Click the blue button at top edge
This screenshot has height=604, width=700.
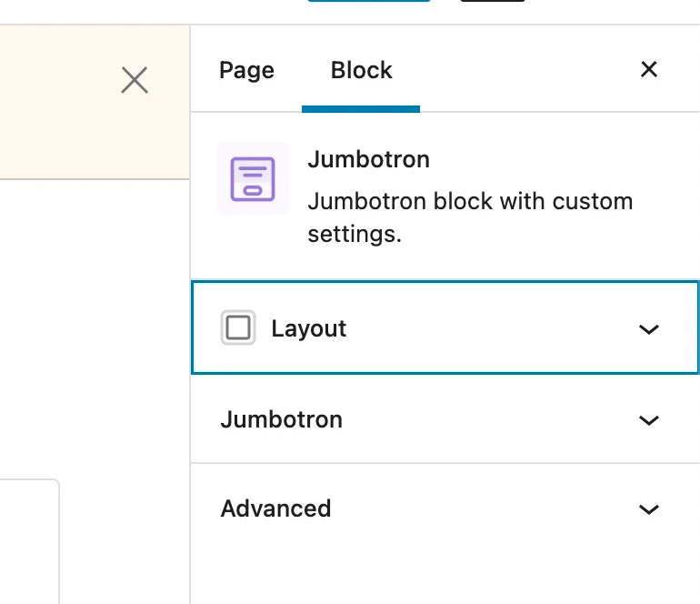click(x=368, y=1)
